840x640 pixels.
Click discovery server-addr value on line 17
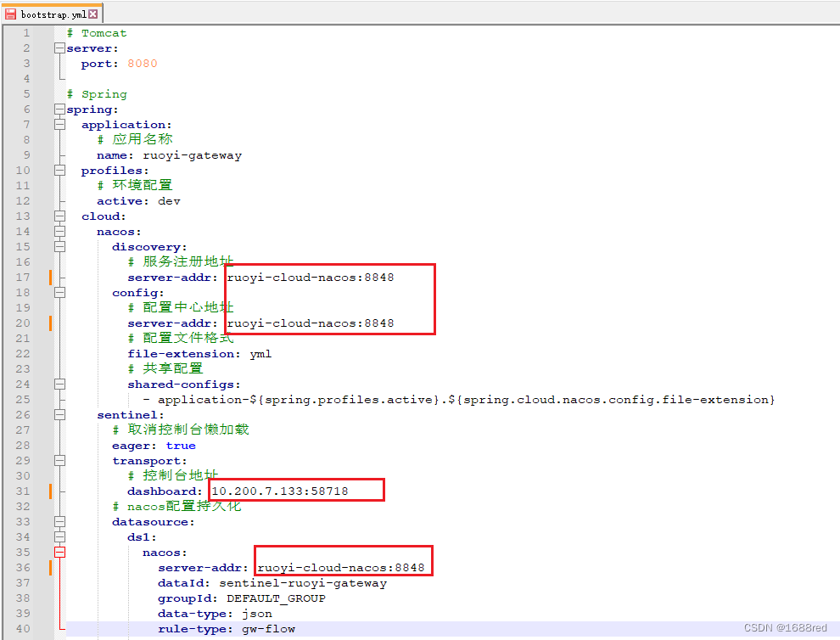pyautogui.click(x=311, y=278)
